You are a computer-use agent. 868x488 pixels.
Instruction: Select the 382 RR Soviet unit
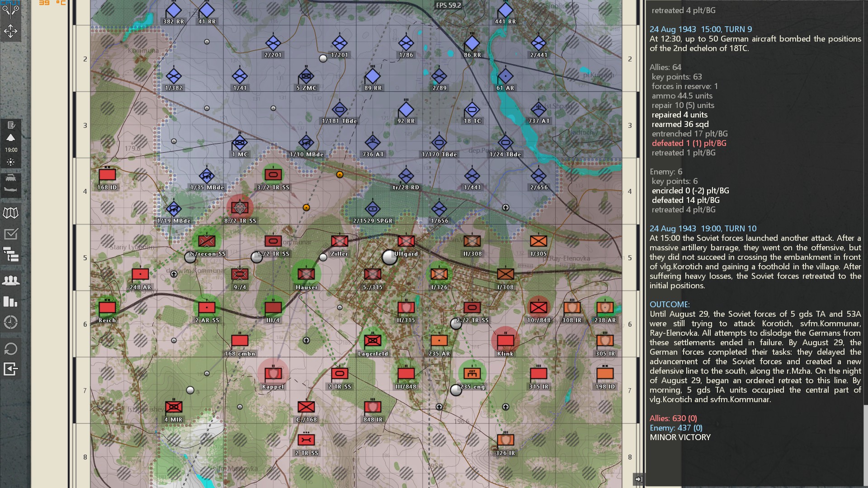174,10
